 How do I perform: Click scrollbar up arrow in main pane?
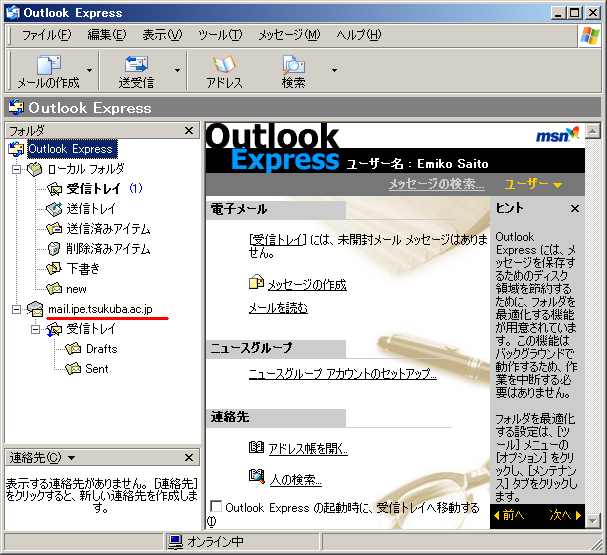[593, 131]
